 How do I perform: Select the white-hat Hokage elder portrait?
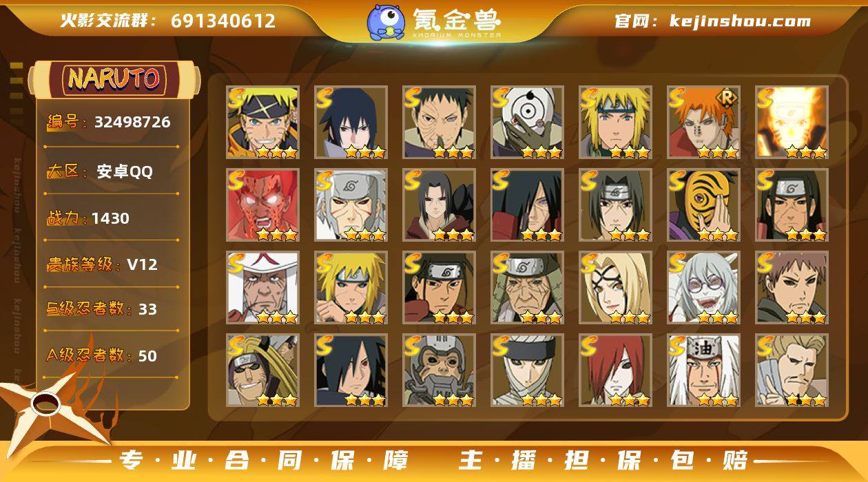[x=262, y=287]
